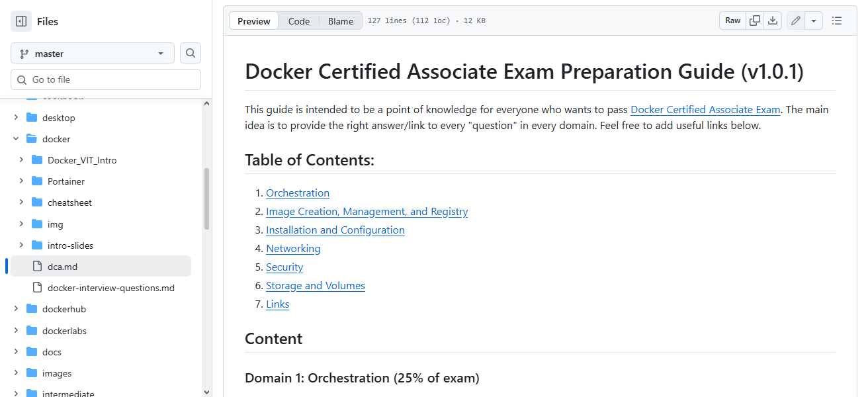Click the file tree scrollbar thumb
Screen dimensions: 868x397
[206, 198]
